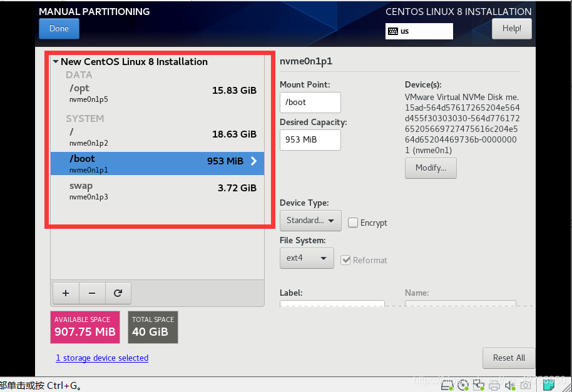
Task: Click the Mount Point input field
Action: pyautogui.click(x=310, y=103)
